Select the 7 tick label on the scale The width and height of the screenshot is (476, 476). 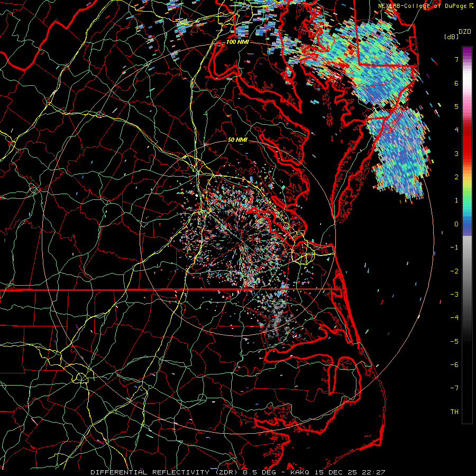click(456, 59)
